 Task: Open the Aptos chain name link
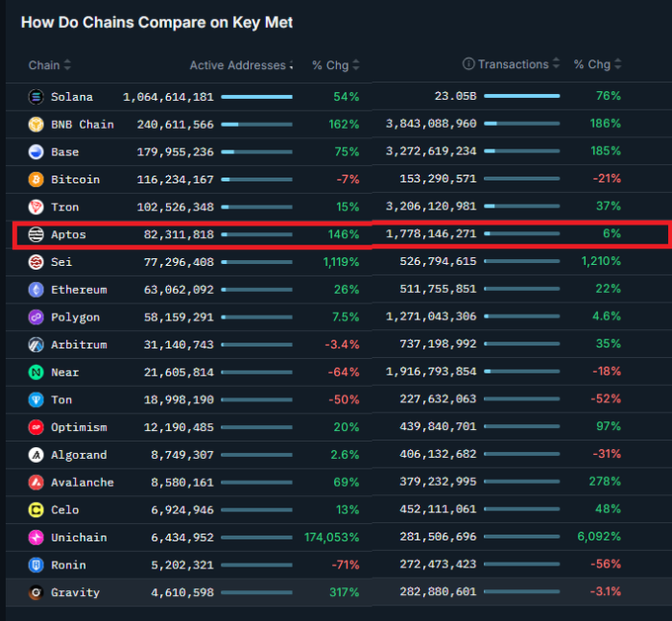click(x=69, y=234)
